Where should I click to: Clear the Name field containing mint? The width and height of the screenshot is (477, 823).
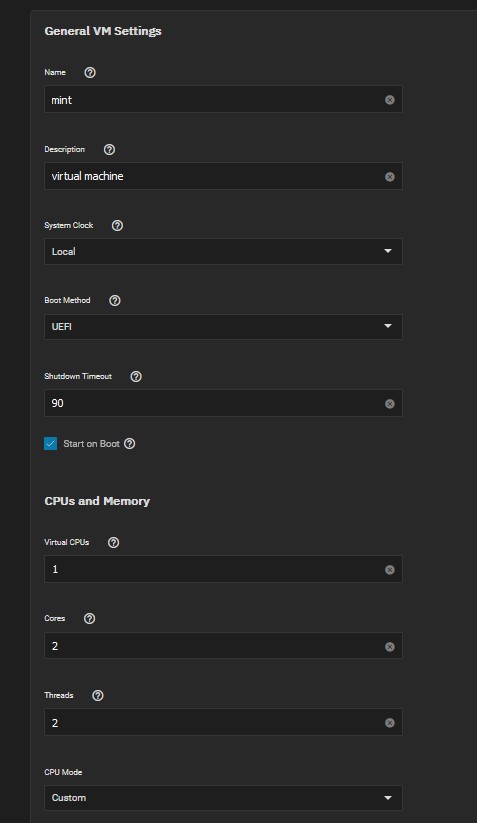pos(389,100)
